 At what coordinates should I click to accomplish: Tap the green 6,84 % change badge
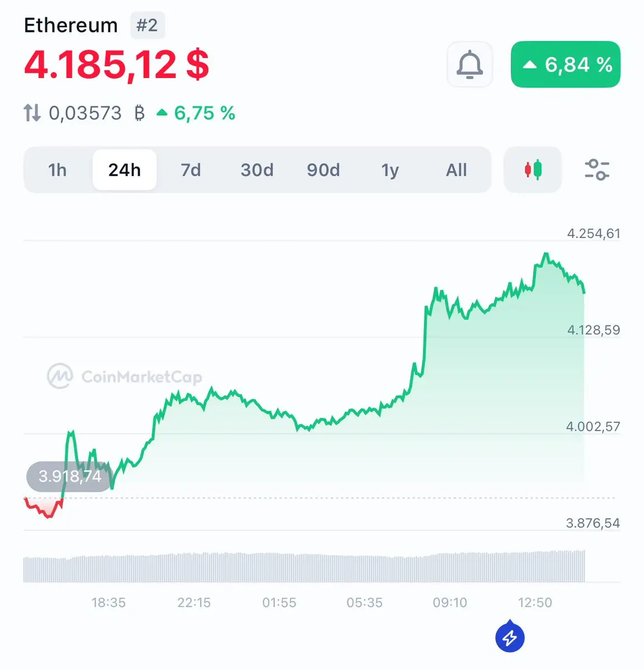click(x=565, y=65)
